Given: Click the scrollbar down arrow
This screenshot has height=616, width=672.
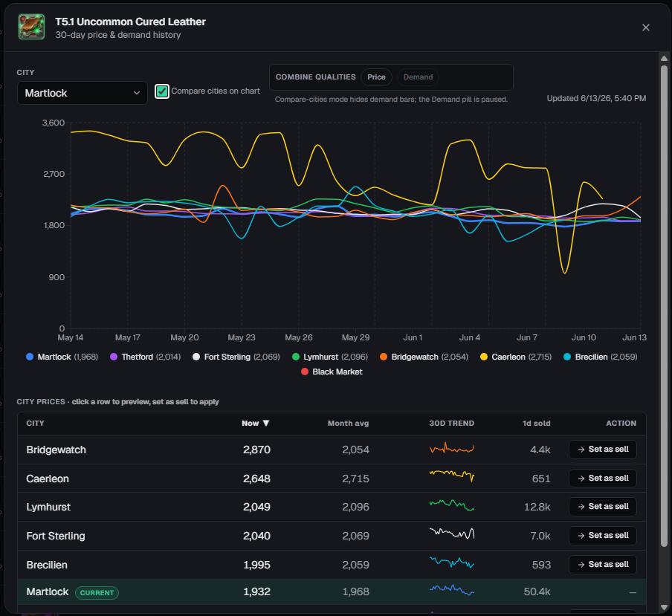Looking at the screenshot, I should coord(664,607).
